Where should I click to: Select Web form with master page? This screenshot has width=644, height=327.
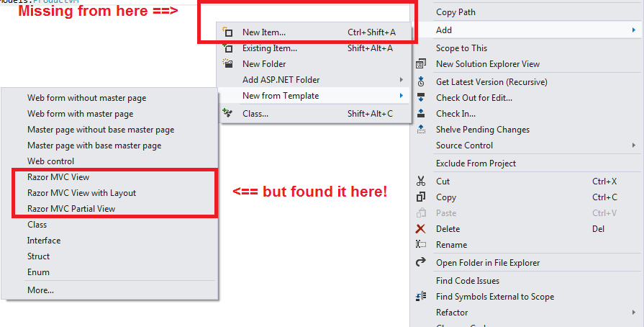pos(81,114)
